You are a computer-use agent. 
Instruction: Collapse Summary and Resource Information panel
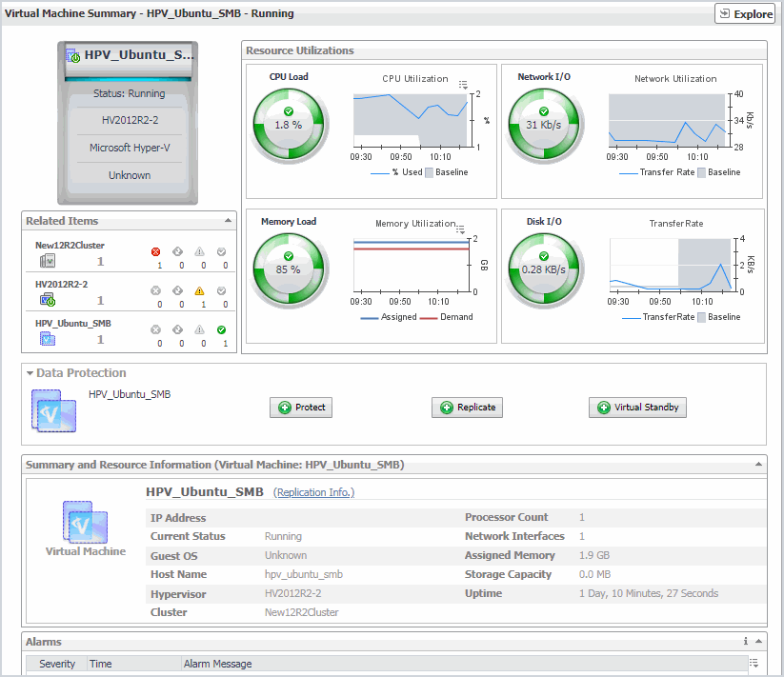758,465
